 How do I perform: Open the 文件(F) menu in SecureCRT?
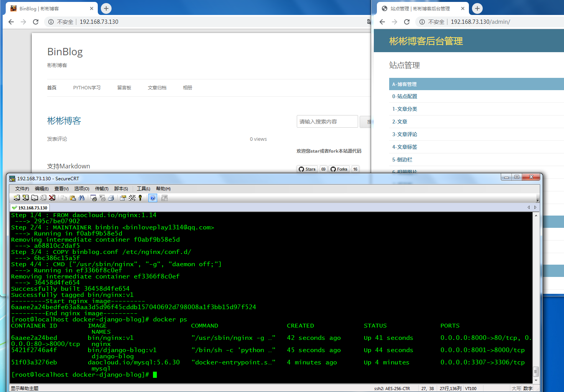(x=22, y=189)
